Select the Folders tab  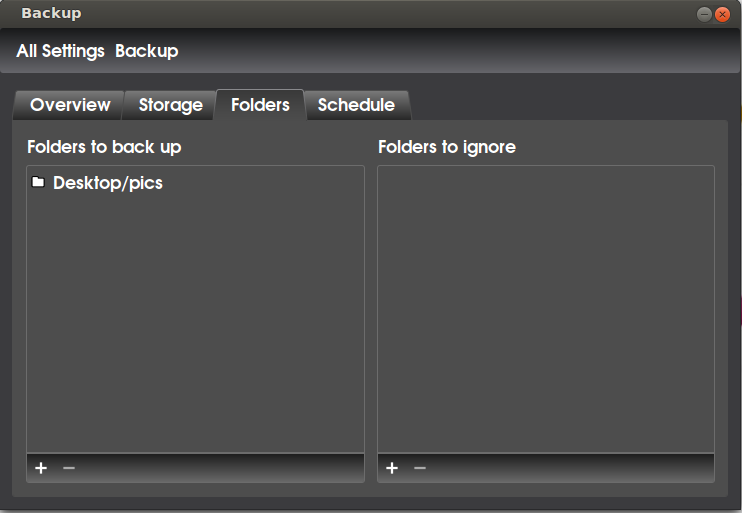(x=260, y=105)
